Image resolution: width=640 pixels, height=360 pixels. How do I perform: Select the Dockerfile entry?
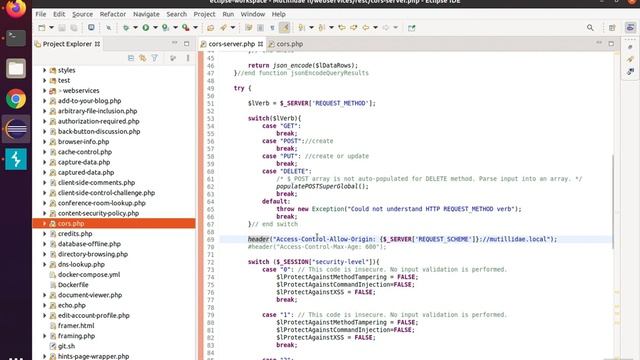(x=73, y=285)
